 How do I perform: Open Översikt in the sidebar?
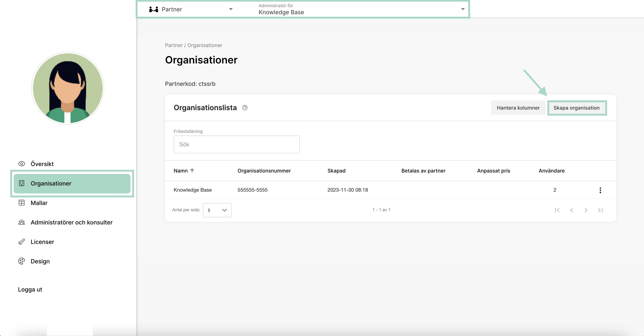point(72,164)
